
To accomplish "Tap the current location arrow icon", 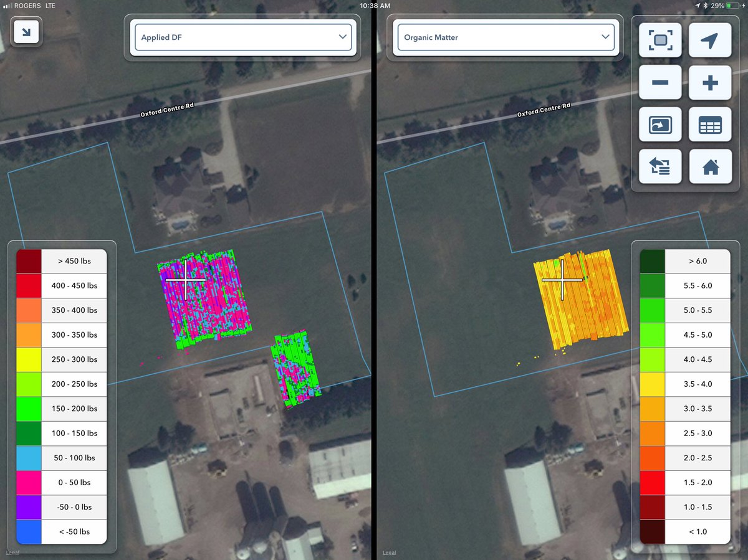I will 710,41.
